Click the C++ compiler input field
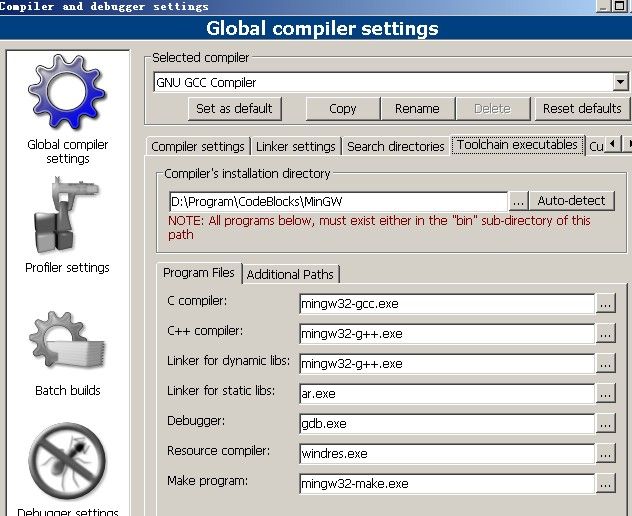 [447, 334]
